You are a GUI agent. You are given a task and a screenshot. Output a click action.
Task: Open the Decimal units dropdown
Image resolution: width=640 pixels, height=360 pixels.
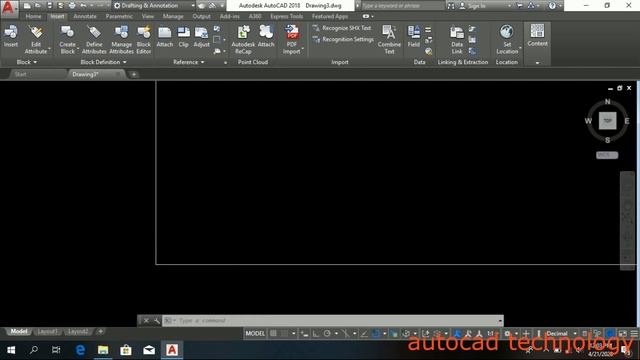click(575, 333)
